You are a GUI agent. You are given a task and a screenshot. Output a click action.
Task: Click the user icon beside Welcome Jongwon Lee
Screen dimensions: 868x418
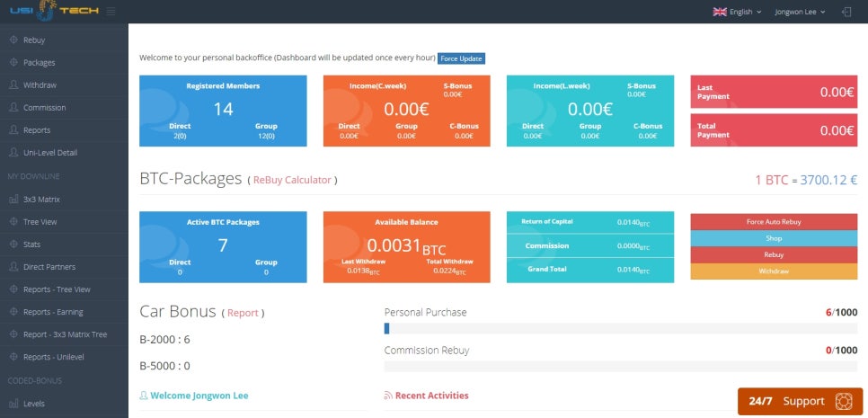coord(144,396)
